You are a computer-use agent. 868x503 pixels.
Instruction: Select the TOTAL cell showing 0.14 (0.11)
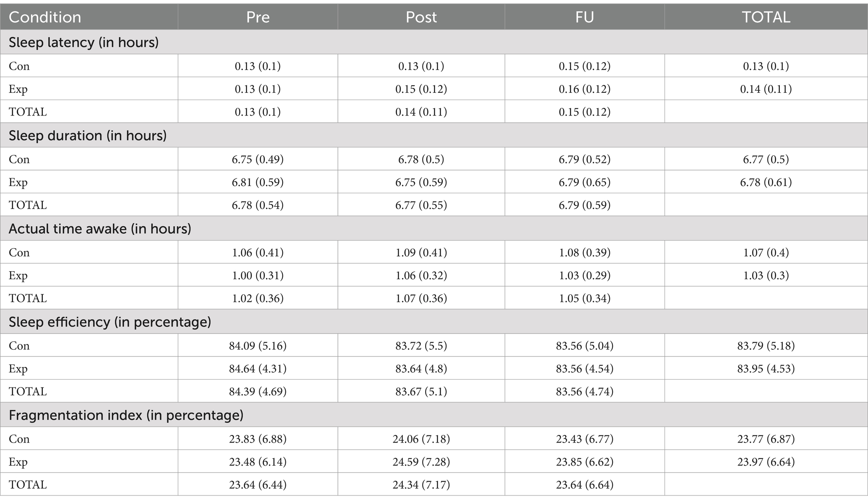tap(766, 89)
